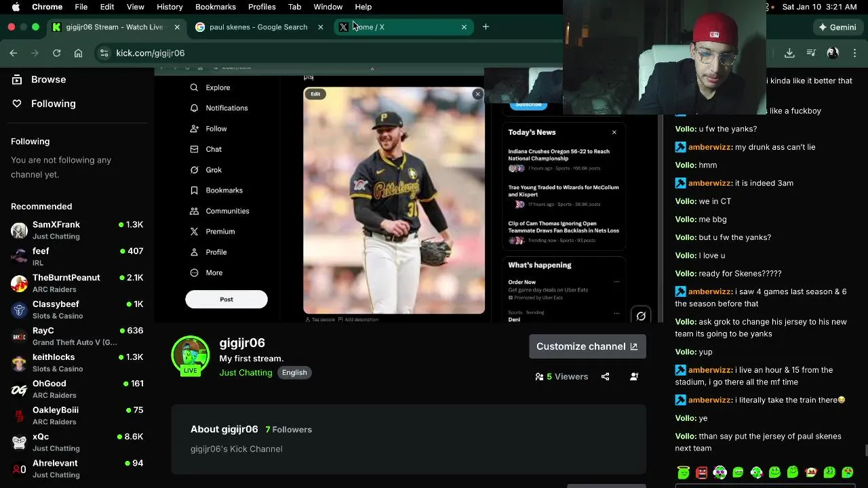
Task: Open OakleyBoiii recommended channel
Action: (x=77, y=415)
